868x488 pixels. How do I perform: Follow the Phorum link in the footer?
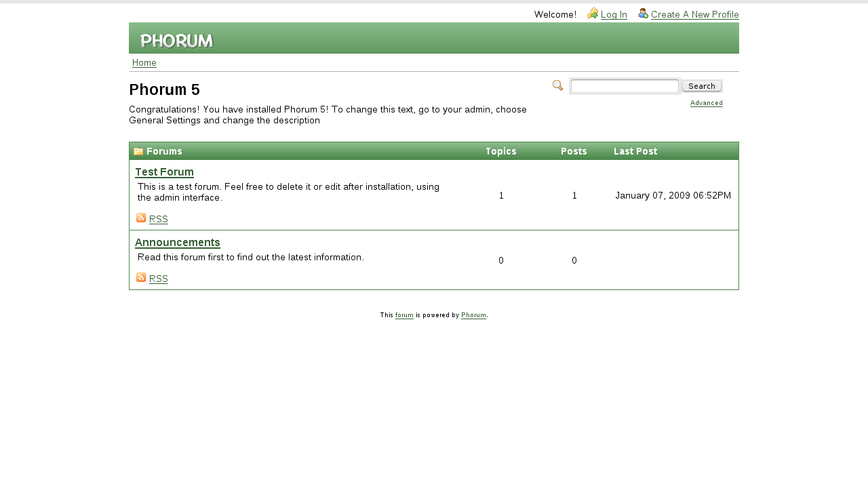[473, 315]
